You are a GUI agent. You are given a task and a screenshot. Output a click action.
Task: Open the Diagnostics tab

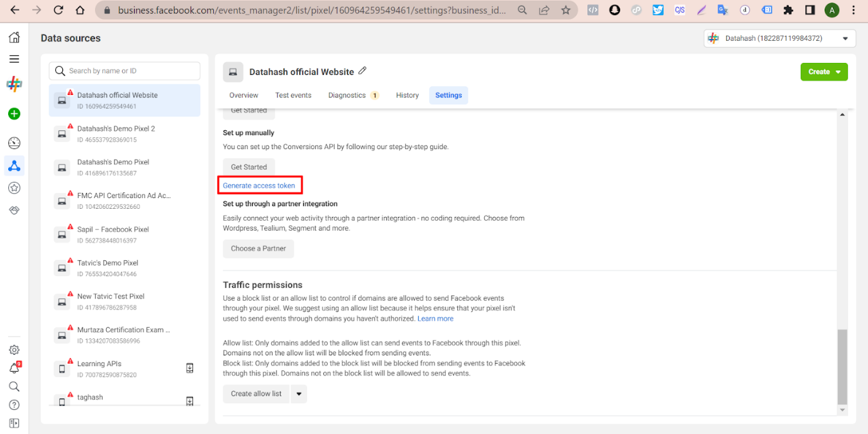(x=353, y=96)
